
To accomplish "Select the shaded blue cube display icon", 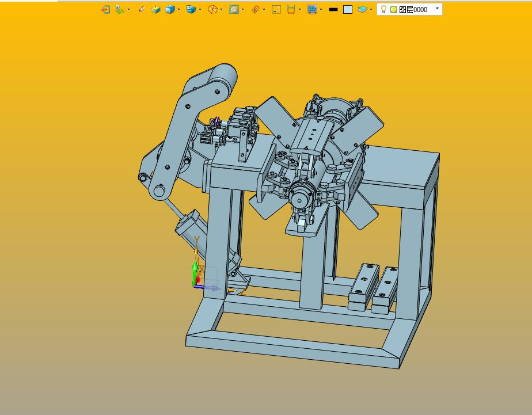I will coord(170,9).
